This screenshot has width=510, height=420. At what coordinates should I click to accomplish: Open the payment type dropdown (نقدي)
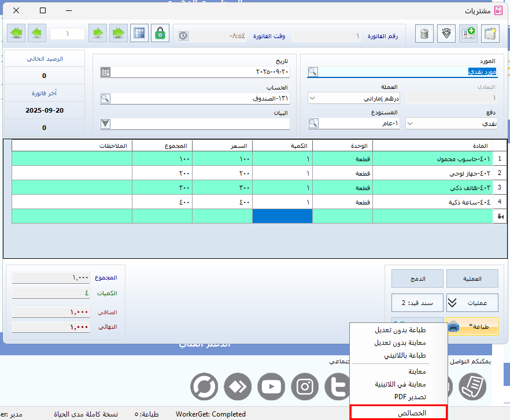(410, 123)
